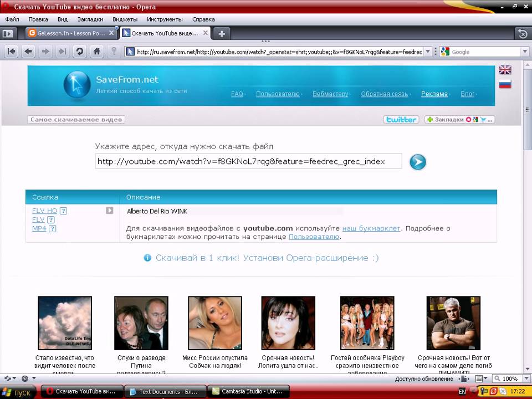The width and height of the screenshot is (532, 399).
Task: Open the Лолита ушла от нас thumbnail
Action: pyautogui.click(x=288, y=323)
